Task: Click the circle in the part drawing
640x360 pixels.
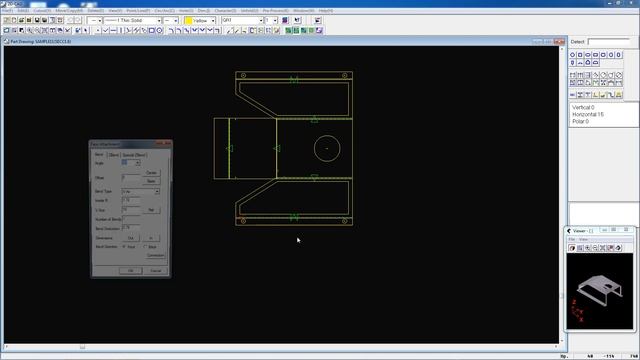Action: 327,149
